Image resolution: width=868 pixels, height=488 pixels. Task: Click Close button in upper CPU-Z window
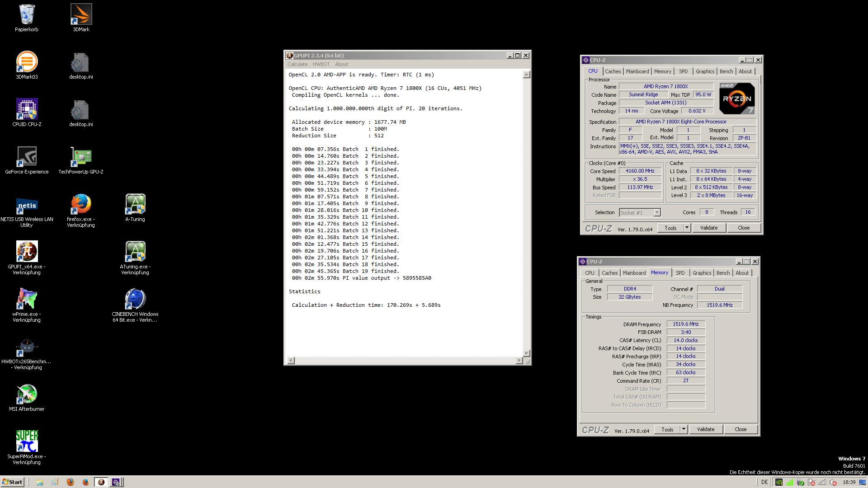click(x=744, y=228)
